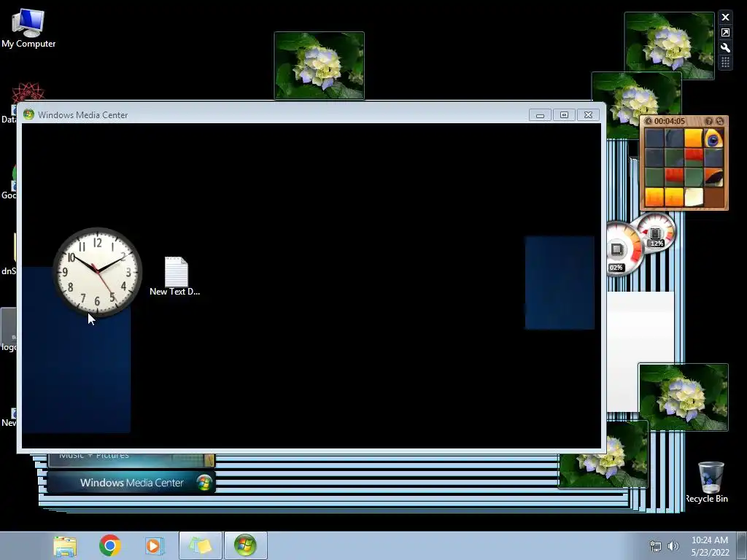Click the Show desktop button at taskbar end
The width and height of the screenshot is (747, 560).
(741, 545)
